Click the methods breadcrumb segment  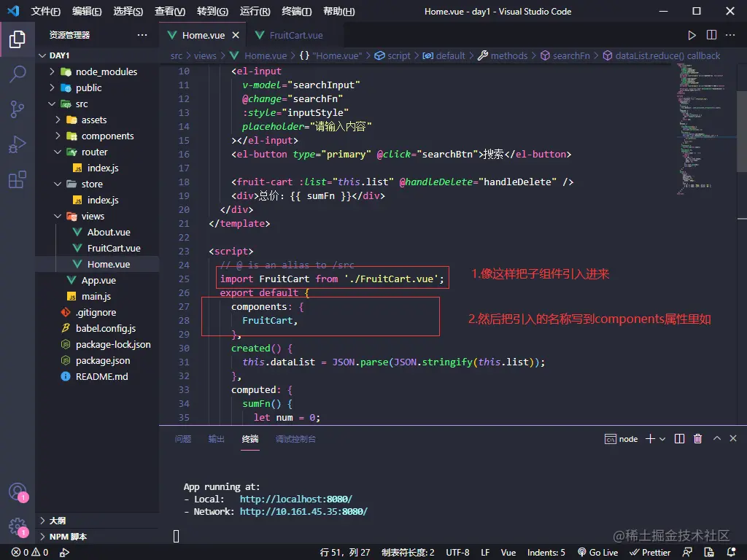(508, 55)
